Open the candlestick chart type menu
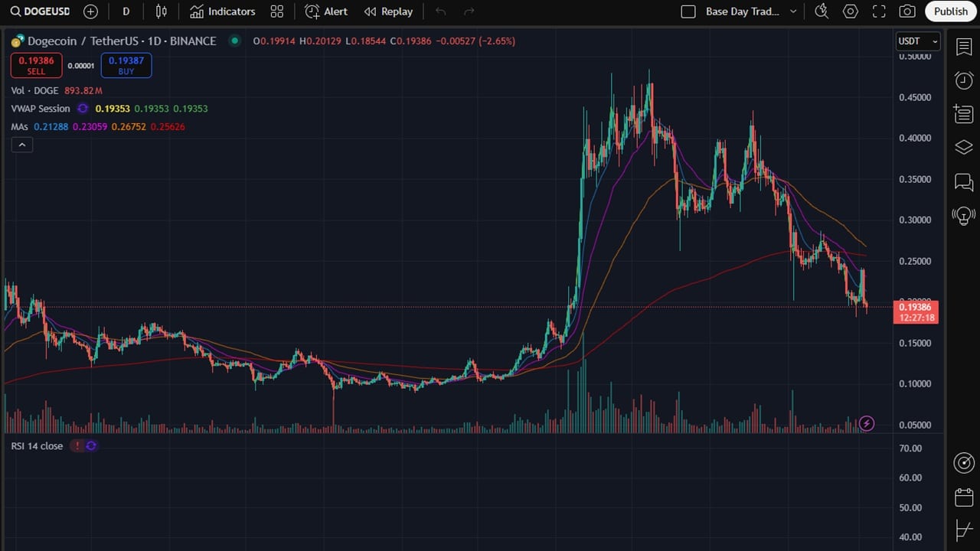 161,11
